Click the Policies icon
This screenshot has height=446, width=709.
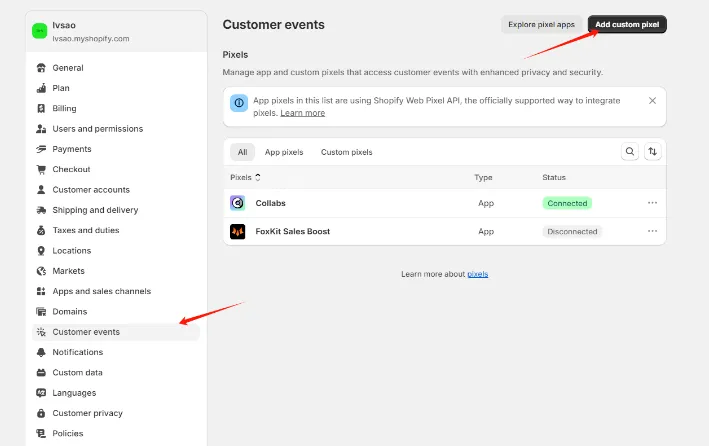tap(41, 433)
